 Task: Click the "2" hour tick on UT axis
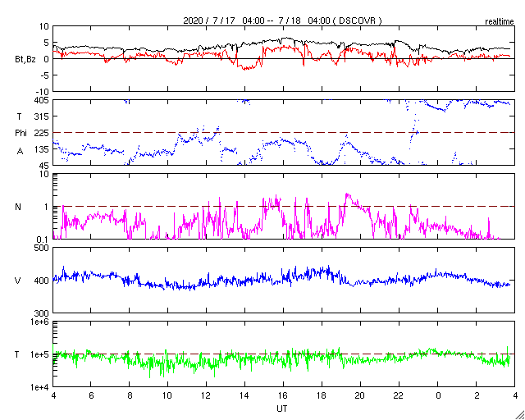point(477,395)
